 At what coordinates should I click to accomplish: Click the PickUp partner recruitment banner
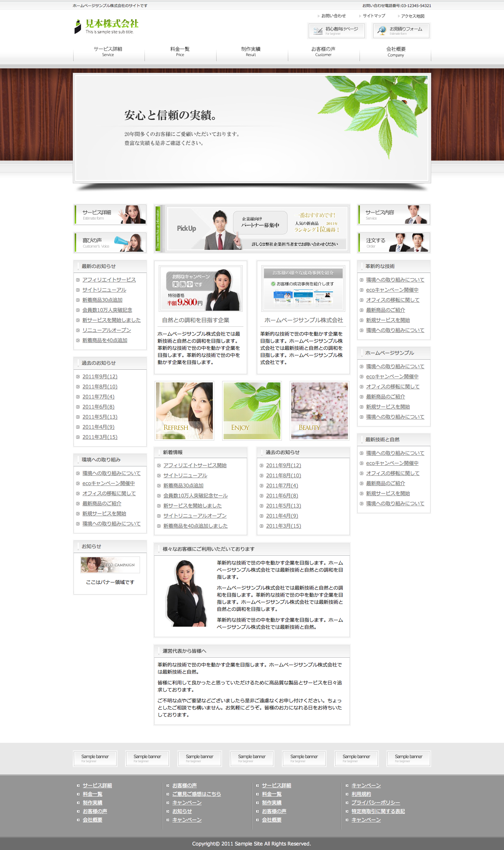(x=257, y=229)
